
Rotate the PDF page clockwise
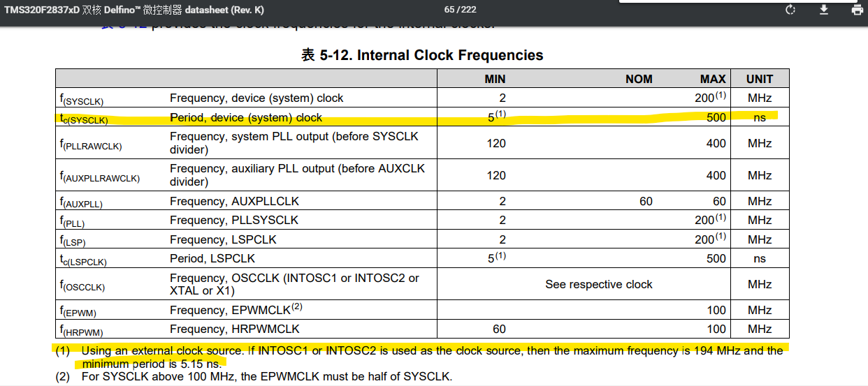(x=790, y=10)
